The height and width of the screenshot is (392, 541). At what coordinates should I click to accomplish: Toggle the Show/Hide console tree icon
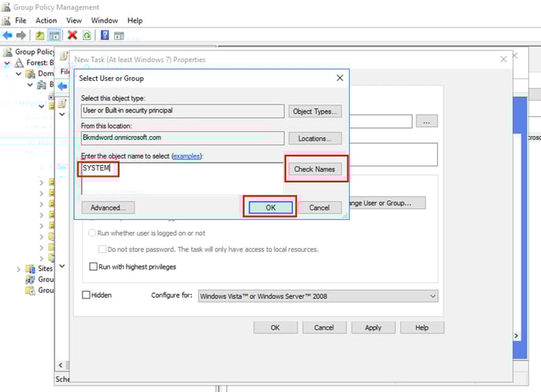(55, 35)
